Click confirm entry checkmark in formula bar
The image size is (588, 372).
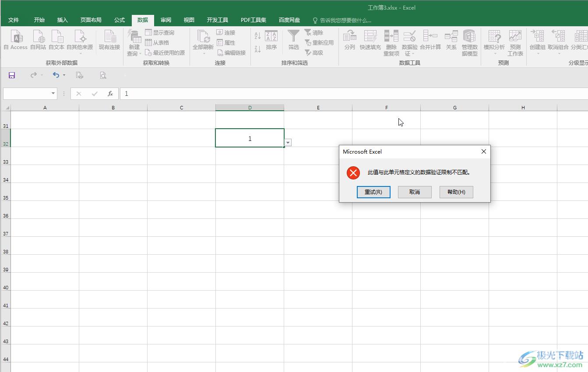click(x=95, y=94)
